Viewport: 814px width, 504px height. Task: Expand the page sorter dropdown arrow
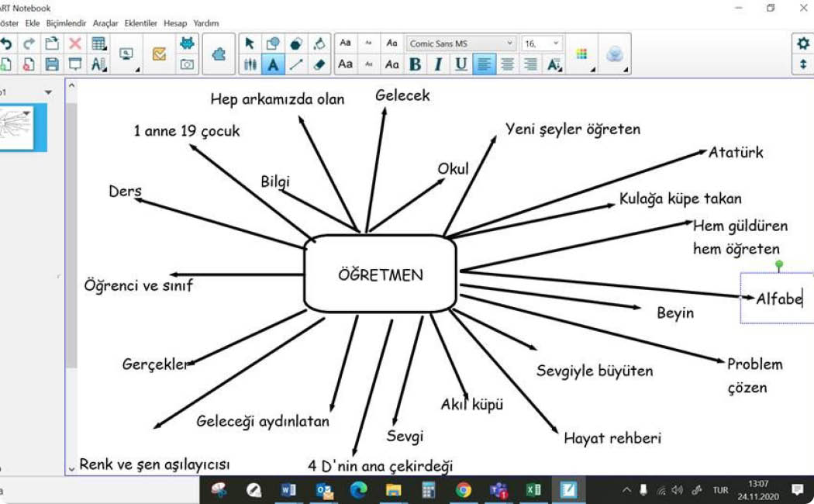tap(48, 92)
